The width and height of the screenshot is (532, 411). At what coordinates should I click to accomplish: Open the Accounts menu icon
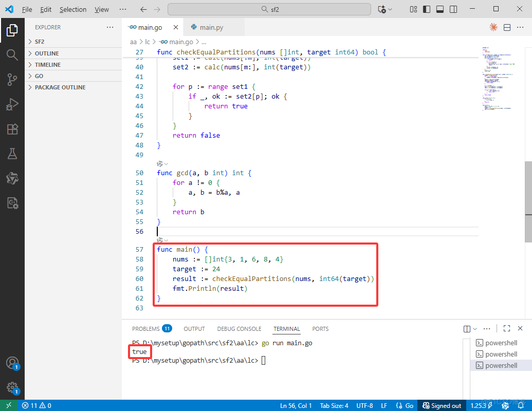[12, 363]
